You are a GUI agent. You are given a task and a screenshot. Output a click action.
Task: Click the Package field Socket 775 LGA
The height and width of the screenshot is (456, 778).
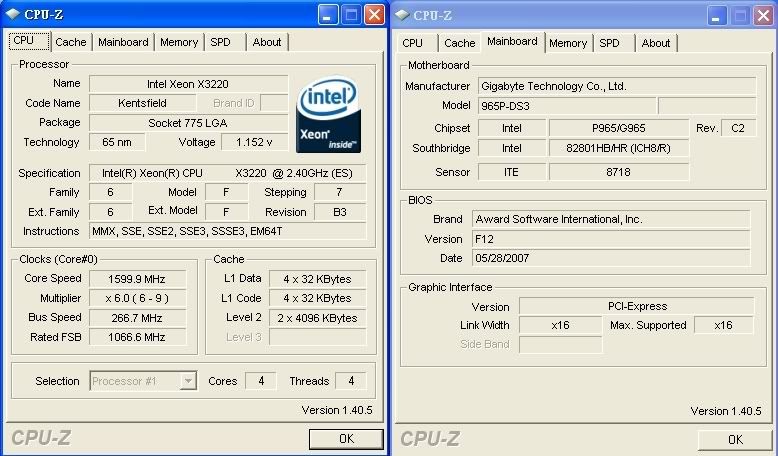pyautogui.click(x=189, y=123)
